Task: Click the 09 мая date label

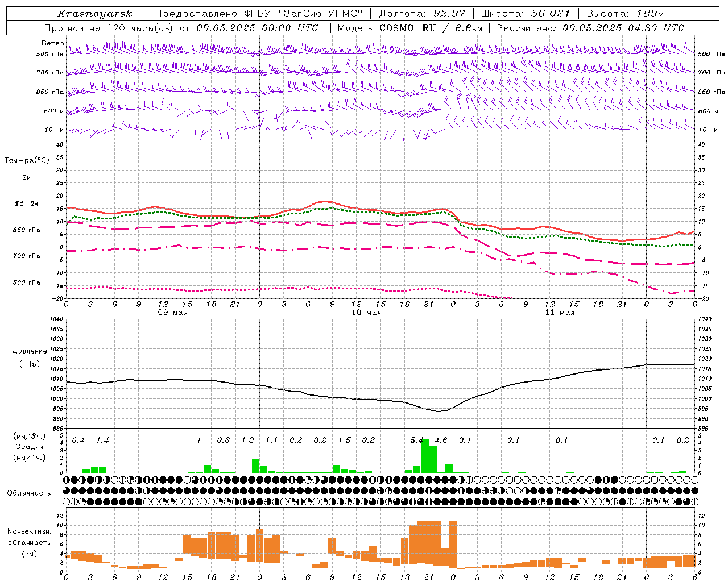Action: tap(172, 313)
